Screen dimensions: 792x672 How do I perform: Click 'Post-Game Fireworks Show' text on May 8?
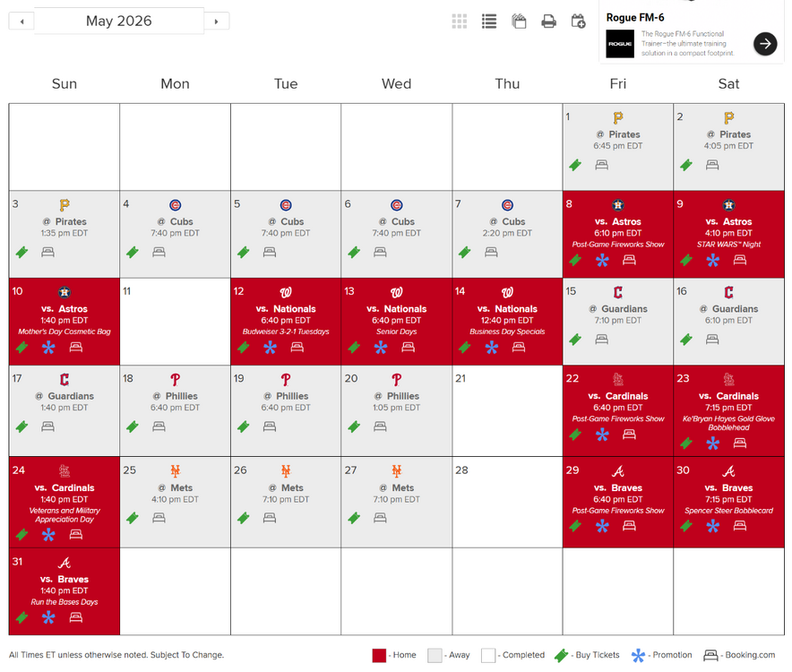pyautogui.click(x=617, y=245)
